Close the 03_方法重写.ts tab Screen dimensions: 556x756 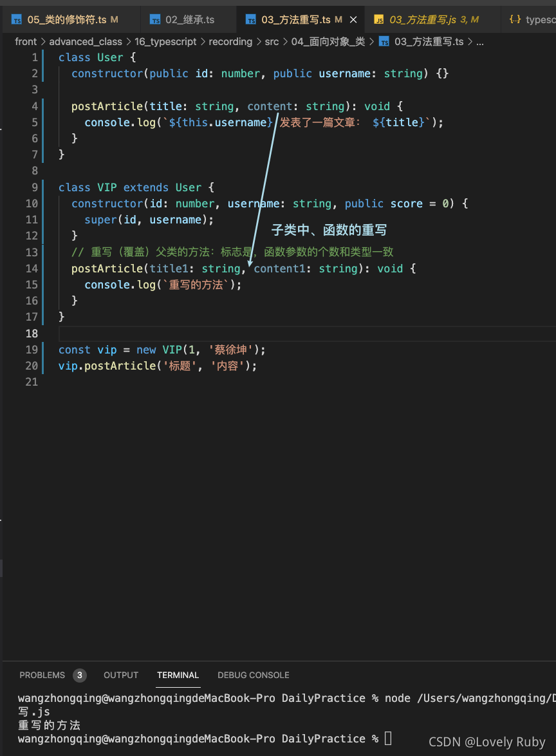click(x=353, y=20)
